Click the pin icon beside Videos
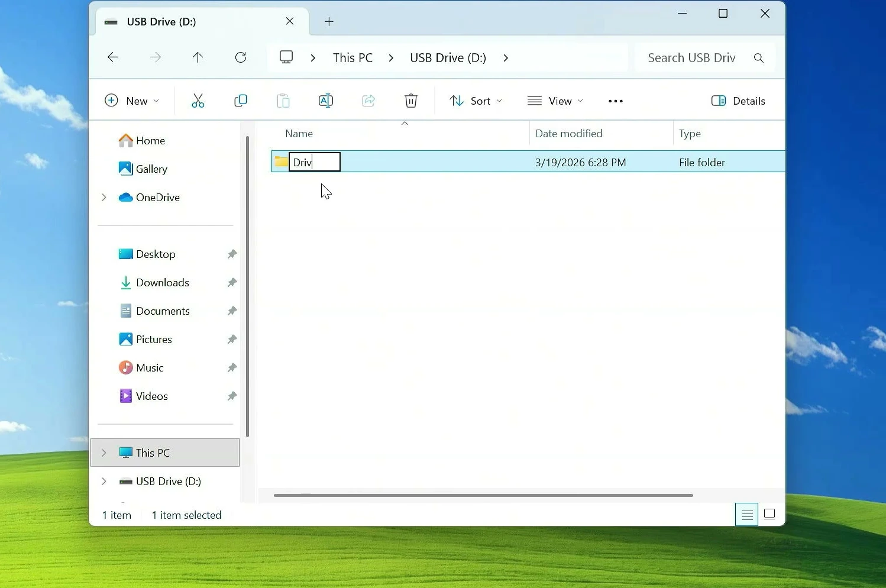 (x=232, y=396)
